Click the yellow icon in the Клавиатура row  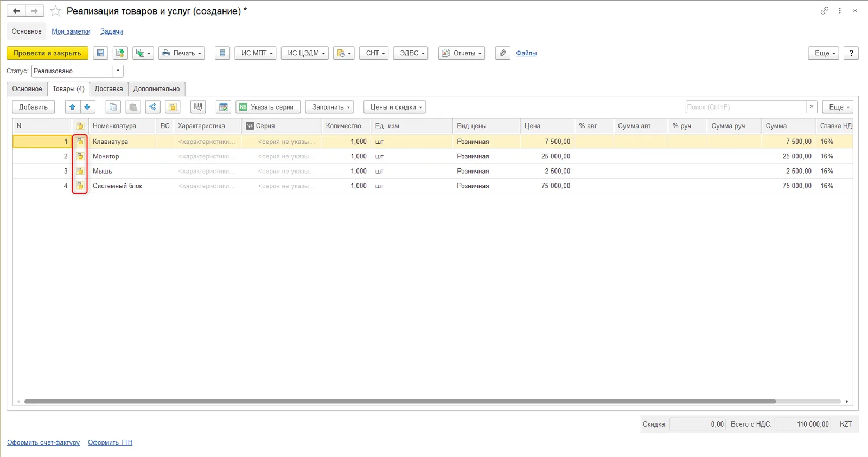pos(80,142)
